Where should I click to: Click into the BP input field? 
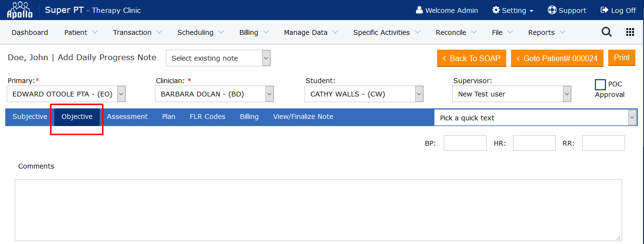[465, 143]
